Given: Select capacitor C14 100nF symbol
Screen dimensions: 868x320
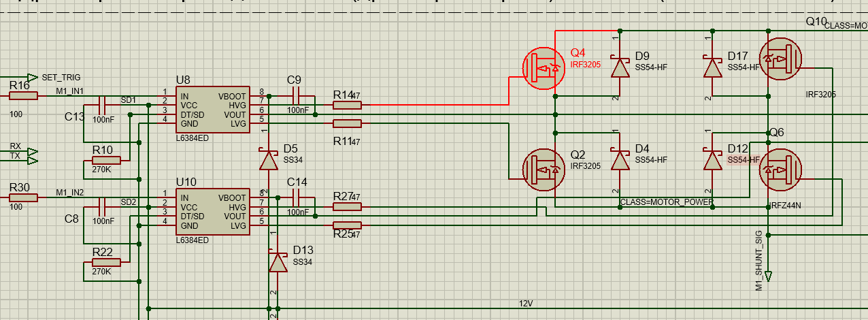Looking at the screenshot, I should point(295,197).
